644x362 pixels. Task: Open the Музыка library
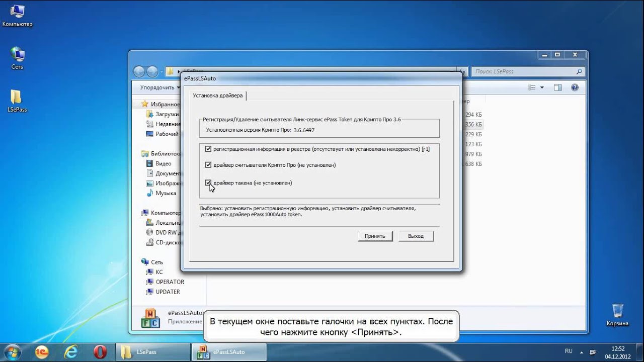point(161,193)
